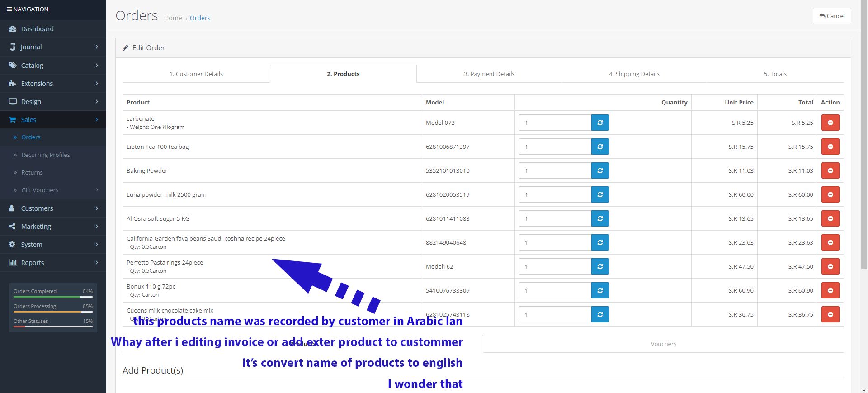This screenshot has height=393, width=868.
Task: Click model text 'Model162'
Action: pyautogui.click(x=439, y=266)
